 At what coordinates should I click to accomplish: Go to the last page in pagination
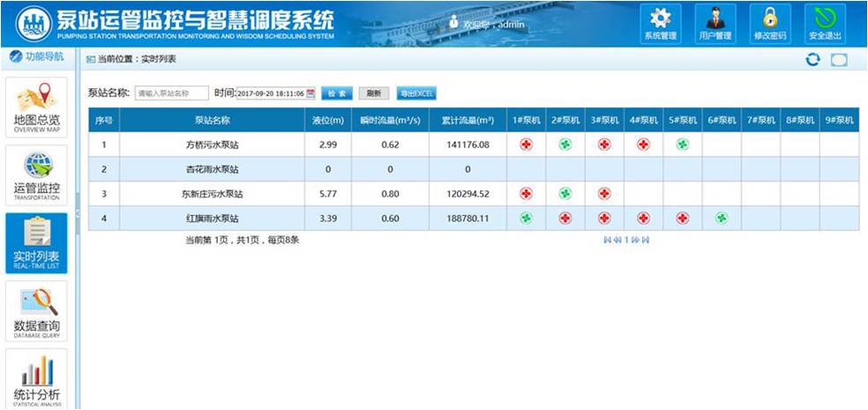pyautogui.click(x=647, y=240)
